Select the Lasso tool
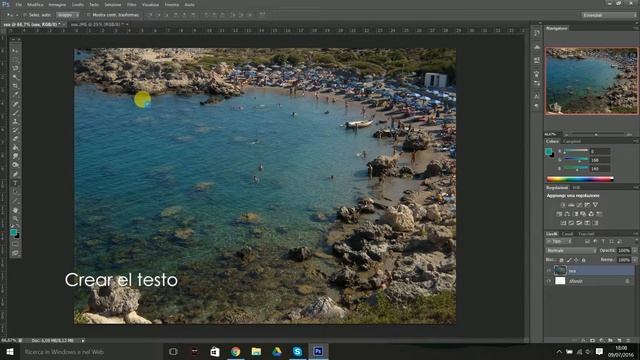This screenshot has height=360, width=640. (15, 68)
